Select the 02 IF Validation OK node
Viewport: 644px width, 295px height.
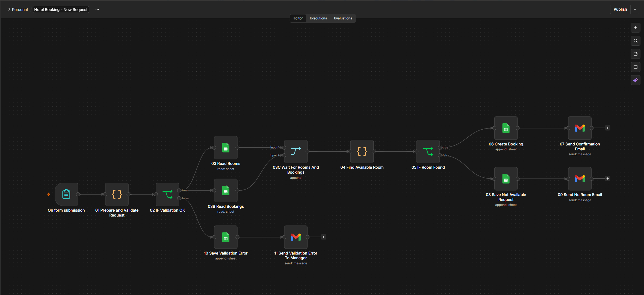[167, 194]
